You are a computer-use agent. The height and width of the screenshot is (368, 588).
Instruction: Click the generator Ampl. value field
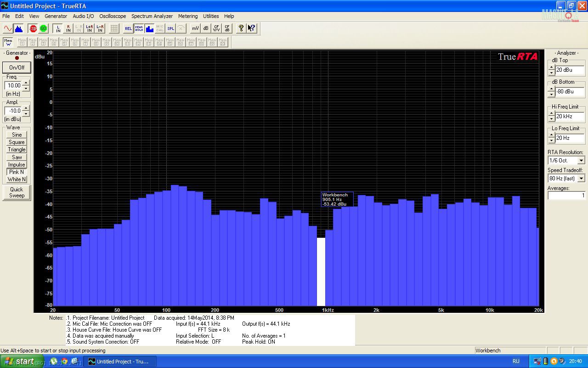pyautogui.click(x=13, y=110)
